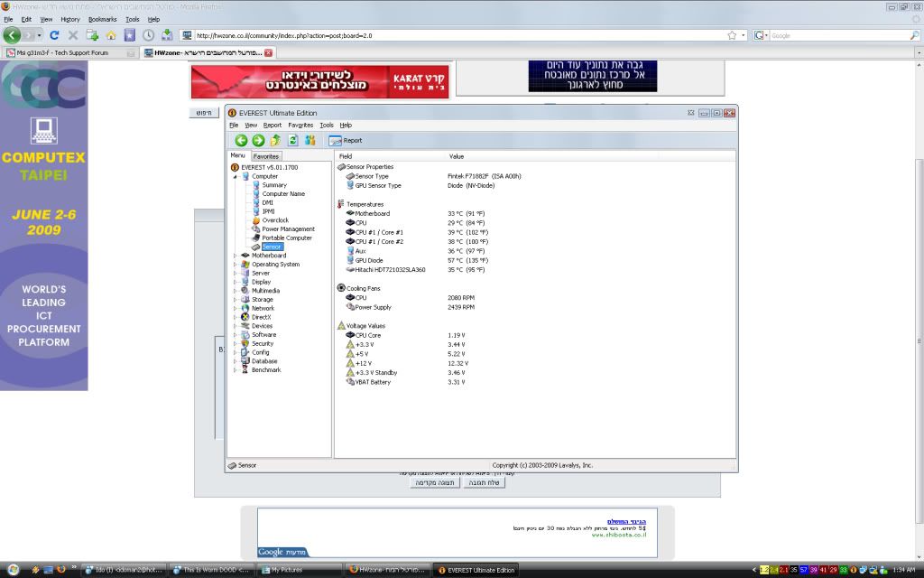Screen dimensions: 924x578
Task: Click the Benchmark icon in the tree
Action: click(x=245, y=369)
